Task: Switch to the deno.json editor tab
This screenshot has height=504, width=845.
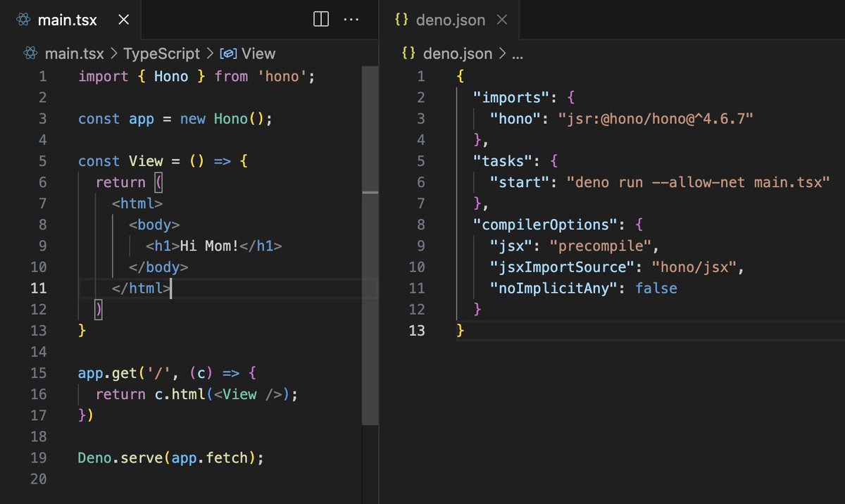Action: 451,20
